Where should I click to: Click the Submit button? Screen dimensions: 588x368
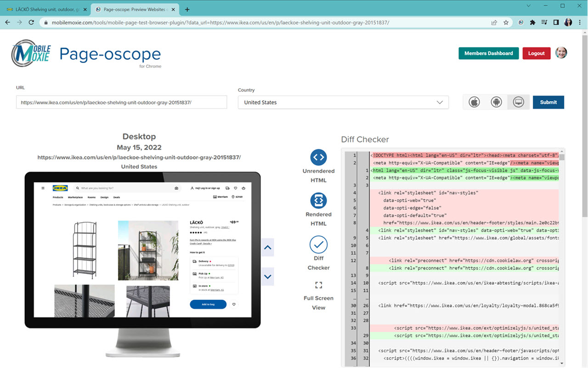click(548, 102)
